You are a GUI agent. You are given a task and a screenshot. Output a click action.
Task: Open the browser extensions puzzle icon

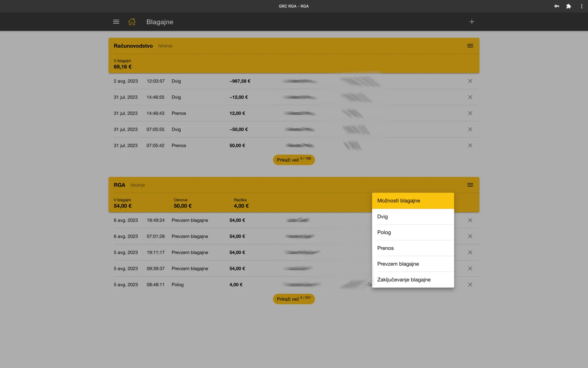pos(568,6)
